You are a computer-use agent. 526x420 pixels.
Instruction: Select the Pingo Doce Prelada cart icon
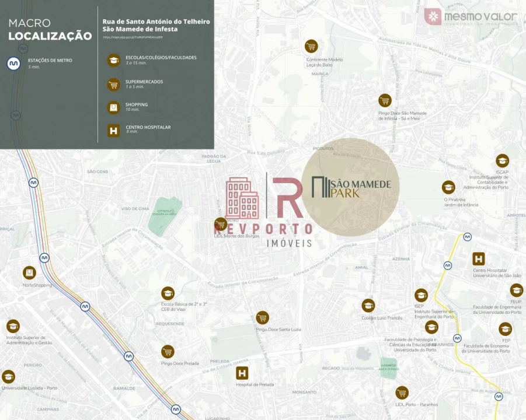pyautogui.click(x=168, y=352)
